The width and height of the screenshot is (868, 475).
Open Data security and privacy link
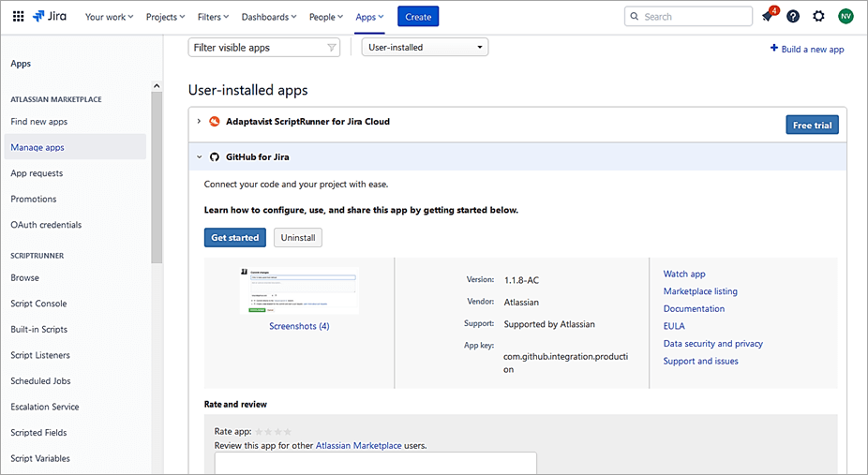tap(713, 344)
